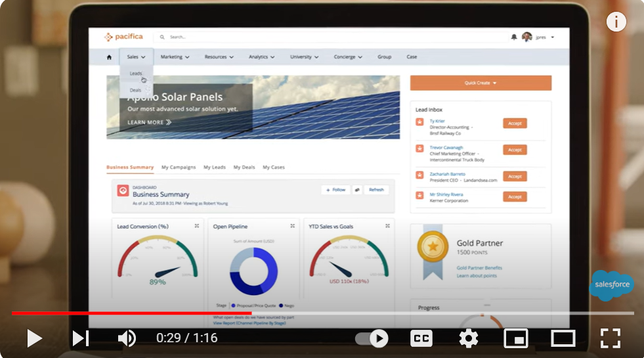
Task: Open the Resources dropdown menu
Action: pos(219,56)
